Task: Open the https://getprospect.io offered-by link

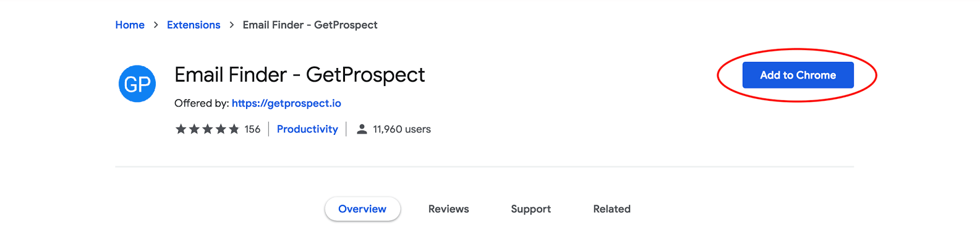Action: coord(286,103)
